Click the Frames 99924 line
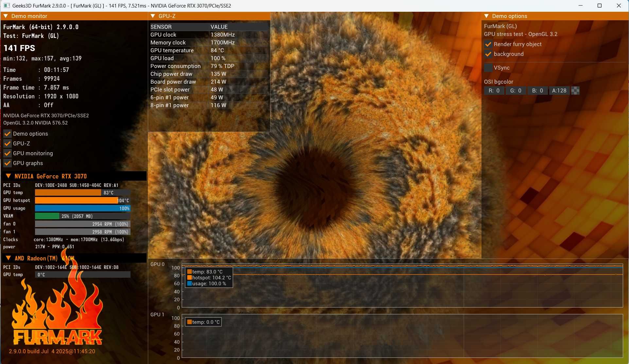 [x=31, y=78]
